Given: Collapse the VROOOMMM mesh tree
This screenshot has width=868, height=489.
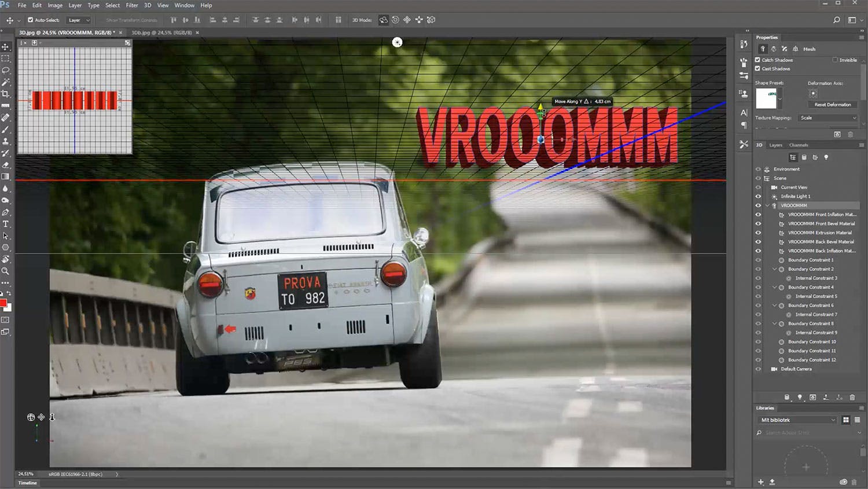Looking at the screenshot, I should click(x=767, y=205).
